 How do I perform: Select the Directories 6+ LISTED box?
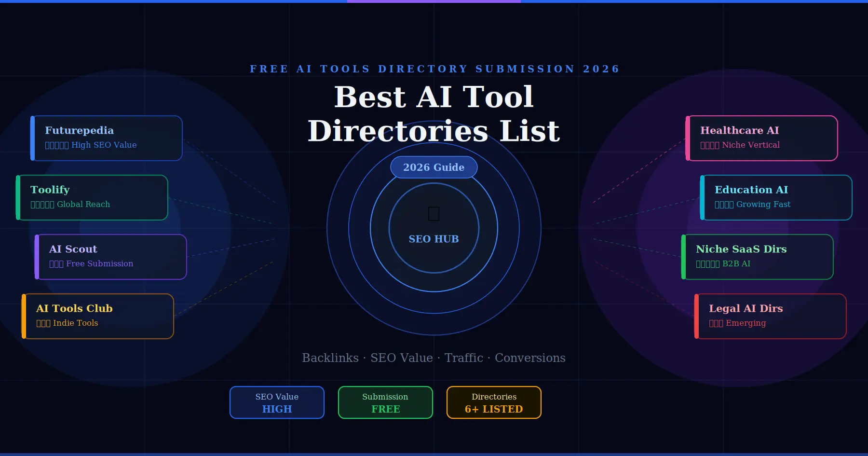(x=494, y=402)
